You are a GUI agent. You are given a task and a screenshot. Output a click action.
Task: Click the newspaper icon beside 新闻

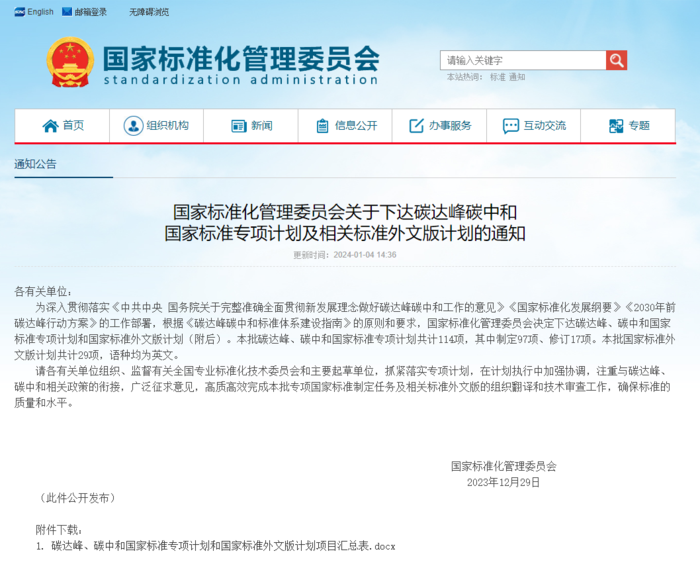click(238, 126)
